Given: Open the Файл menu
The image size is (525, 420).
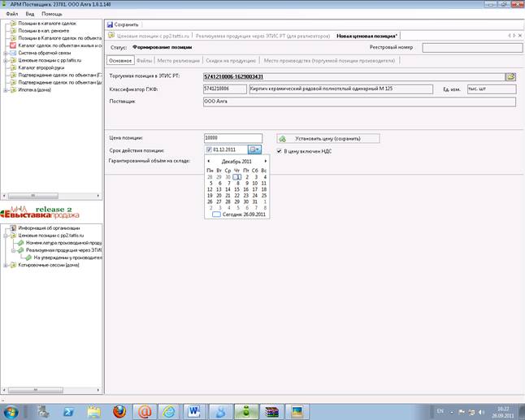Looking at the screenshot, I should [11, 14].
